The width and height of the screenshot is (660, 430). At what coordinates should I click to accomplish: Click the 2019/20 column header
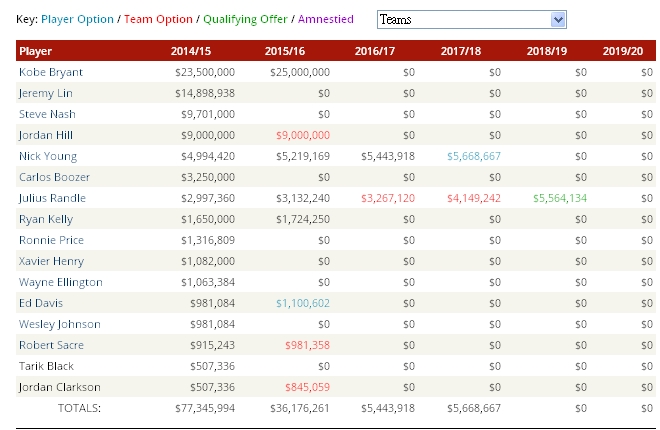(623, 51)
